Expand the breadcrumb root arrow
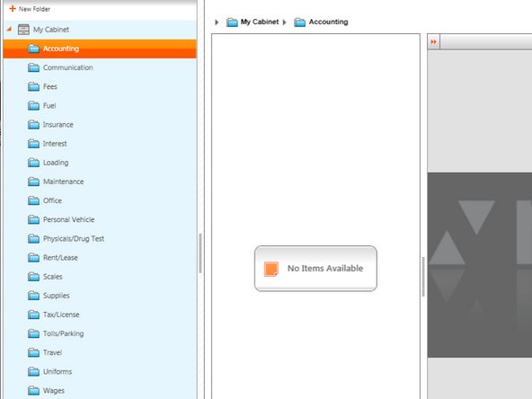Screen dimensions: 532x399 (x=217, y=22)
